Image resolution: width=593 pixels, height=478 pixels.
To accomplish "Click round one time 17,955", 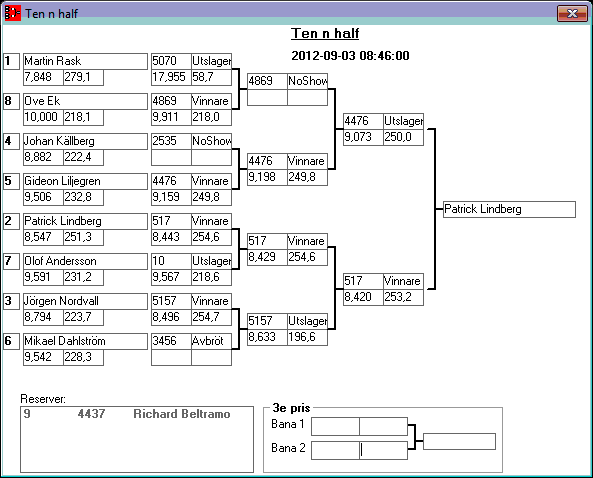I will coord(171,78).
